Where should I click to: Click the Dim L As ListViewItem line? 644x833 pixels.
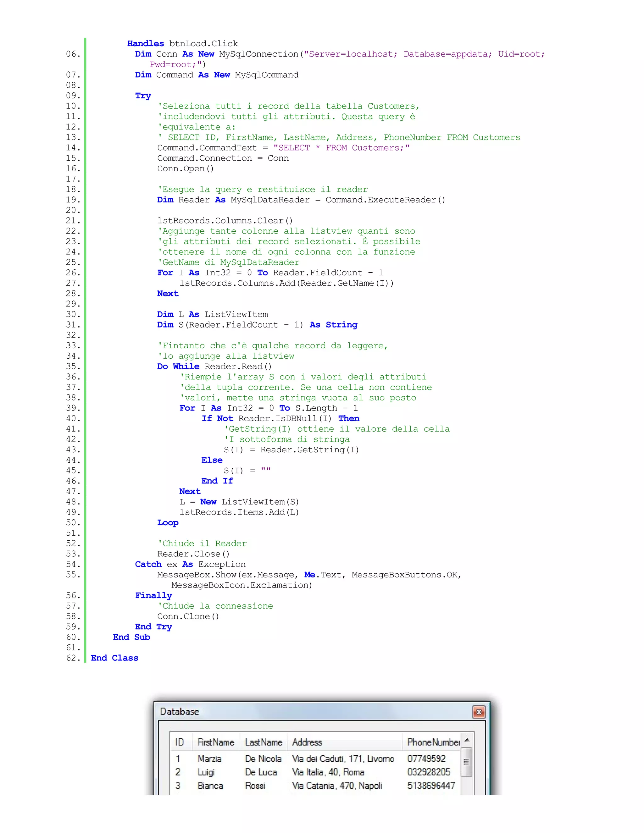click(213, 314)
